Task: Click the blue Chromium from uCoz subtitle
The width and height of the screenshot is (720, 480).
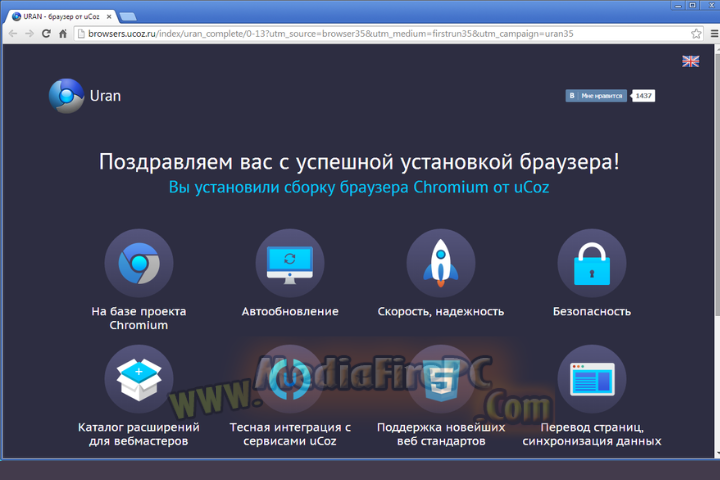Action: pos(359,187)
